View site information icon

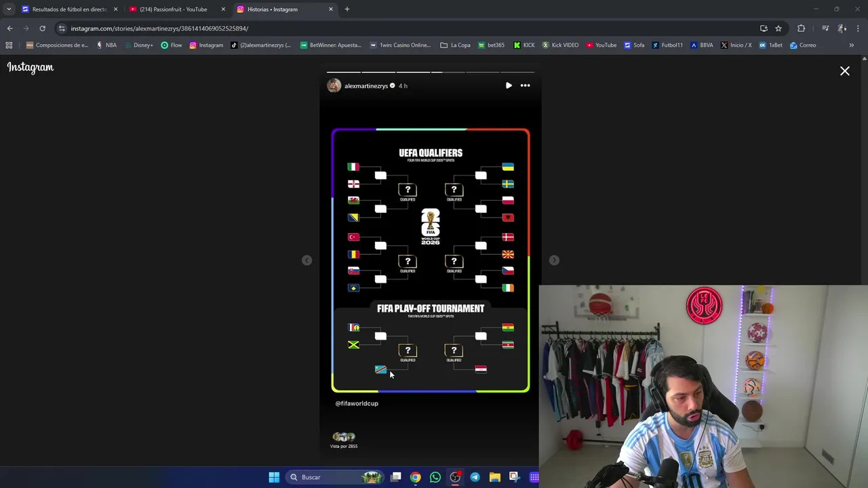[x=62, y=28]
